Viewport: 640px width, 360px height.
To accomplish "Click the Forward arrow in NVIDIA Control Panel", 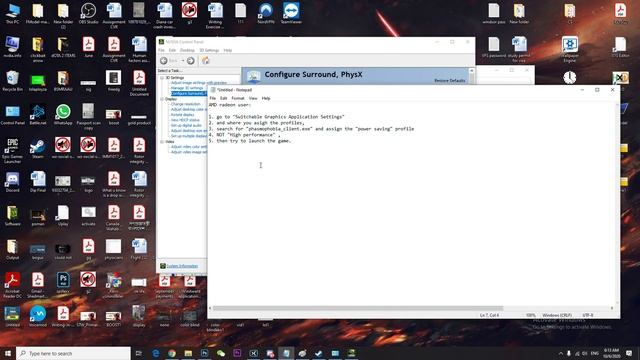I will tap(191, 60).
